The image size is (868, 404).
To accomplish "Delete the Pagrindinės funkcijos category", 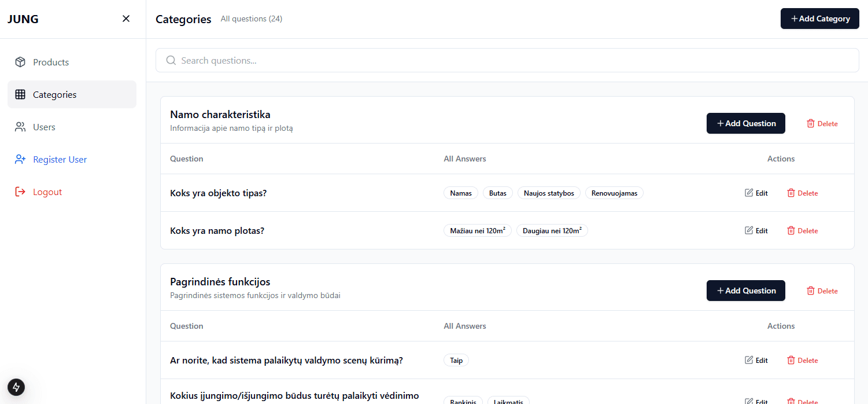I will (x=822, y=291).
